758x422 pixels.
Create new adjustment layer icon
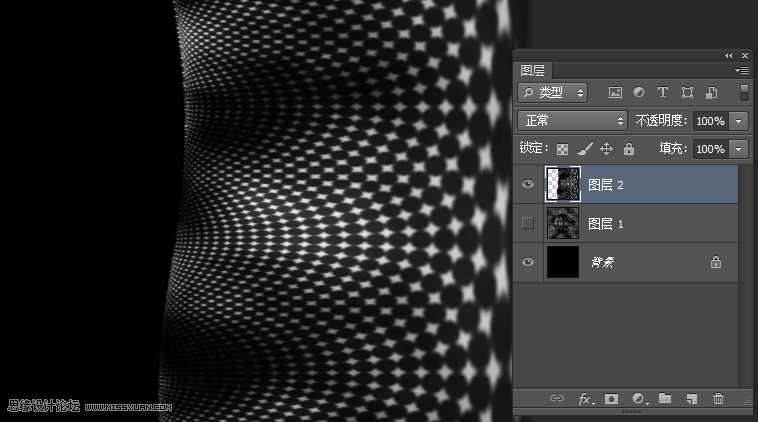click(638, 399)
